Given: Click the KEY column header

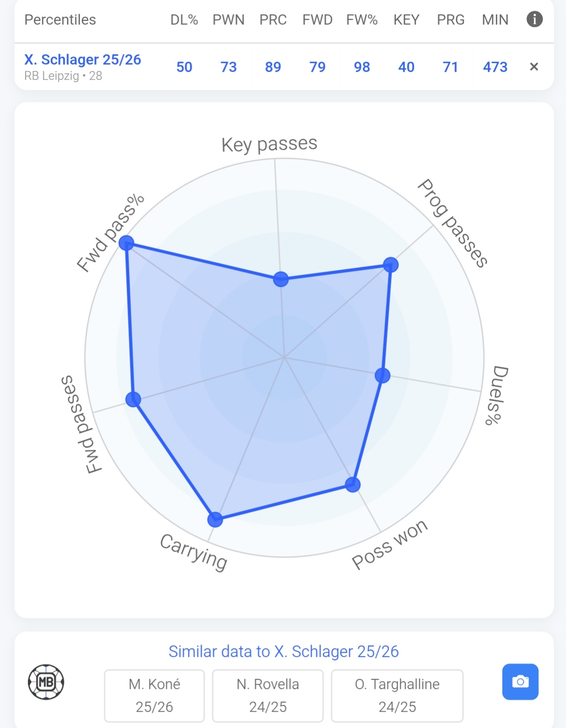Looking at the screenshot, I should pyautogui.click(x=406, y=20).
